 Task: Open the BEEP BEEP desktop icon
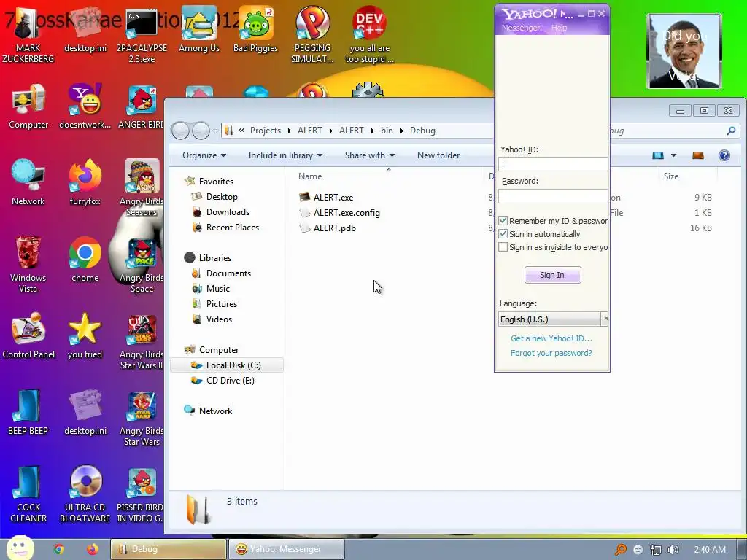click(x=28, y=413)
